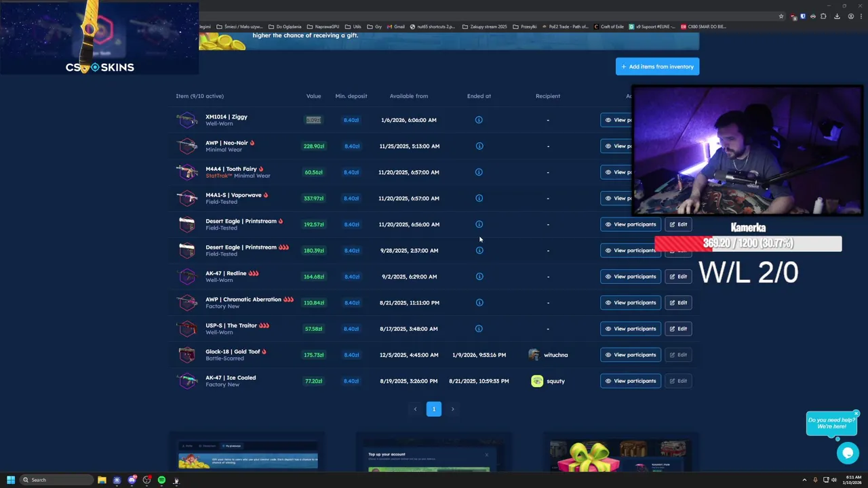Click M4A1-S Vaporwave value 337.97zł
Screen dimensions: 868x488
click(314, 198)
